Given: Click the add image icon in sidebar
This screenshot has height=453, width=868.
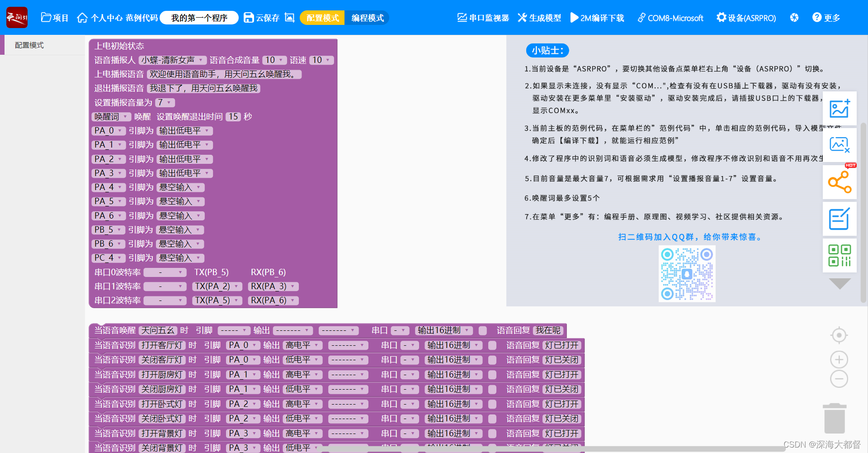Looking at the screenshot, I should point(840,109).
